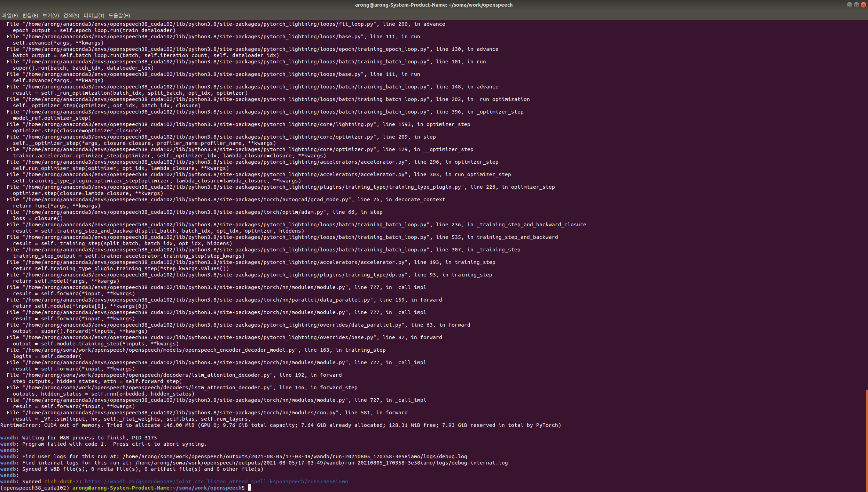
Task: Open the 검색(S) menu
Action: 71,15
